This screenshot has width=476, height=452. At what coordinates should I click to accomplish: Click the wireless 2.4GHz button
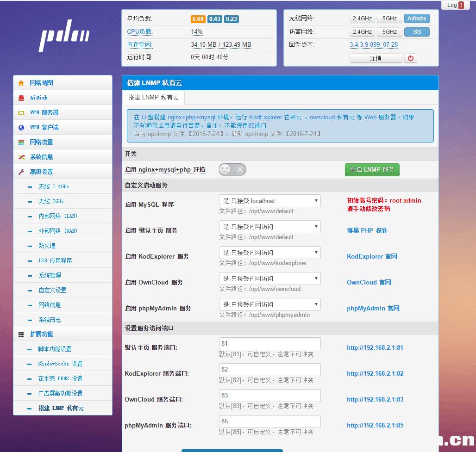(x=362, y=19)
